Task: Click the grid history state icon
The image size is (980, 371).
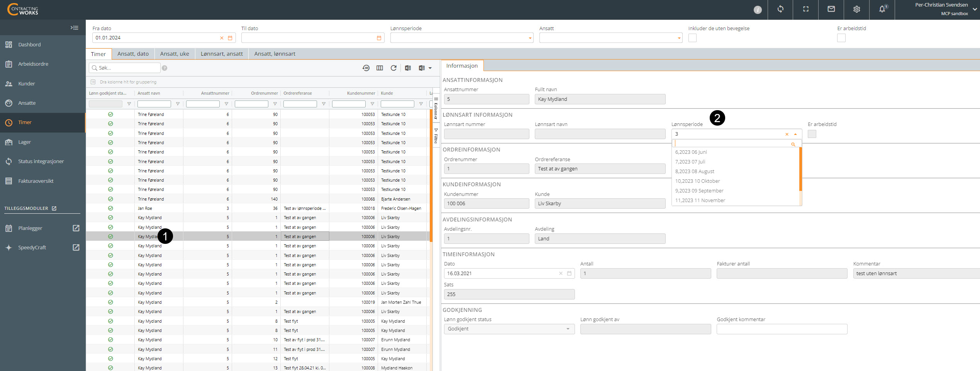Action: point(366,68)
